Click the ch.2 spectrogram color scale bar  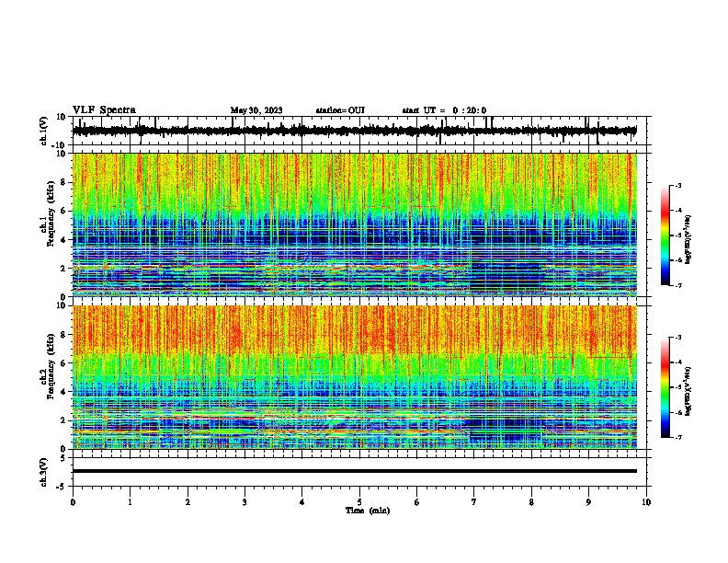[x=665, y=387]
